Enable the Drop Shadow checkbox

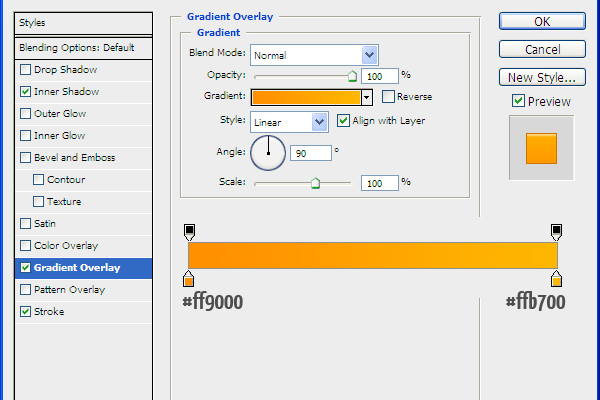[x=26, y=70]
